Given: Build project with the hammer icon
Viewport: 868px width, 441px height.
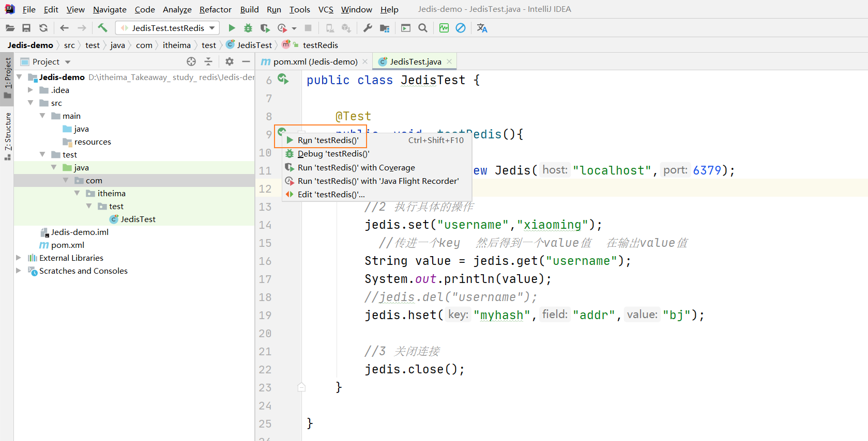Looking at the screenshot, I should (102, 28).
